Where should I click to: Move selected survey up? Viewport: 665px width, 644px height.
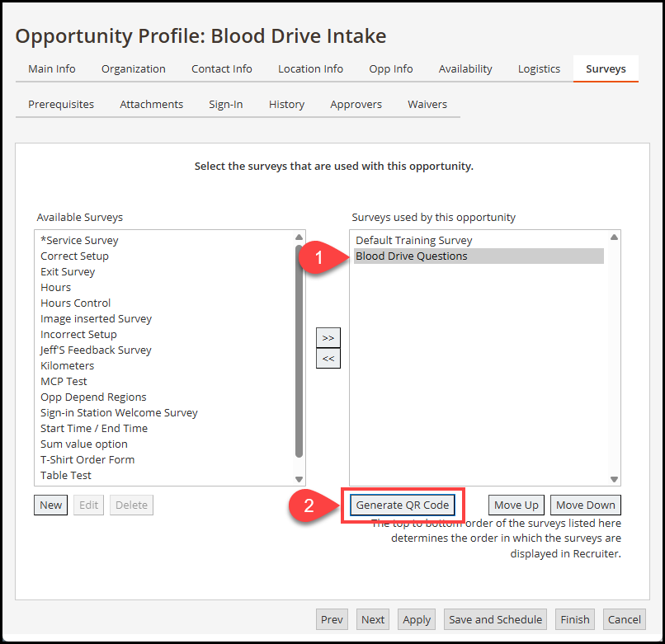click(x=515, y=505)
